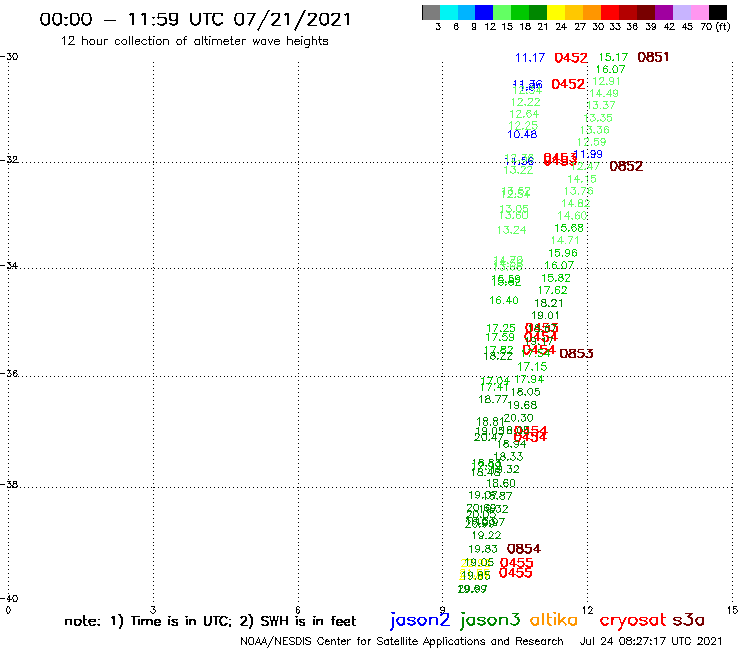Click the s3a time label 0852
740x650 pixels.
tap(626, 166)
